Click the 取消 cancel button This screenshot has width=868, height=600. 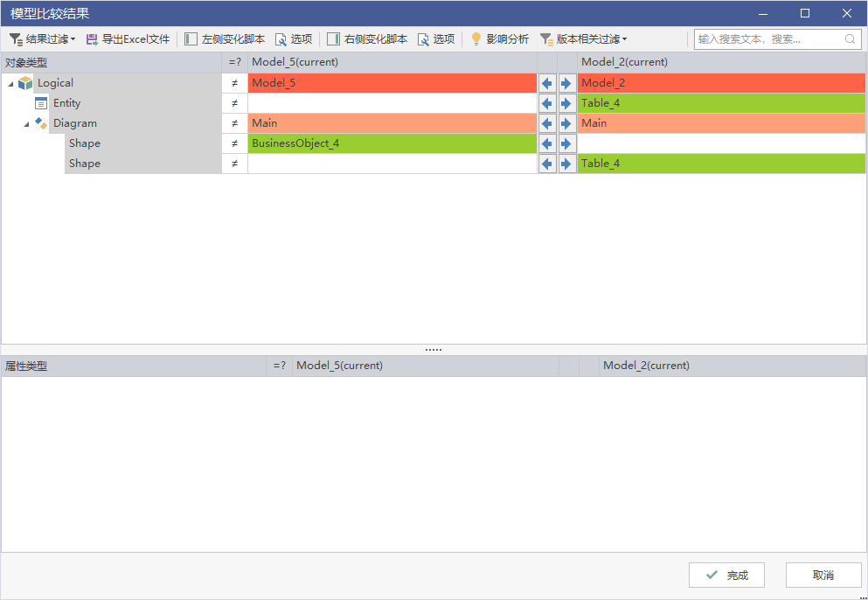coord(823,575)
